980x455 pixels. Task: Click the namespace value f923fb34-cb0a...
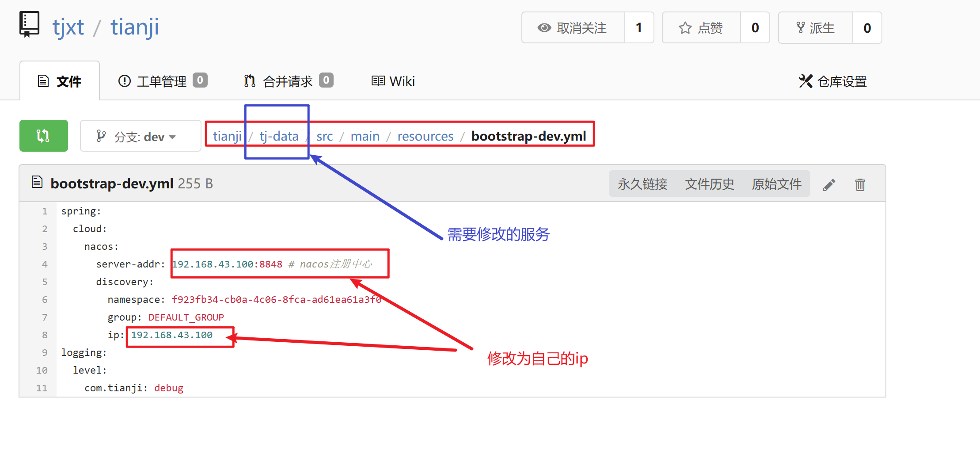pyautogui.click(x=277, y=300)
